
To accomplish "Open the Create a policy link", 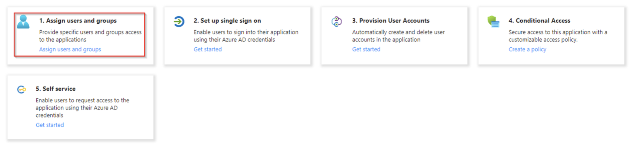I will pos(527,49).
